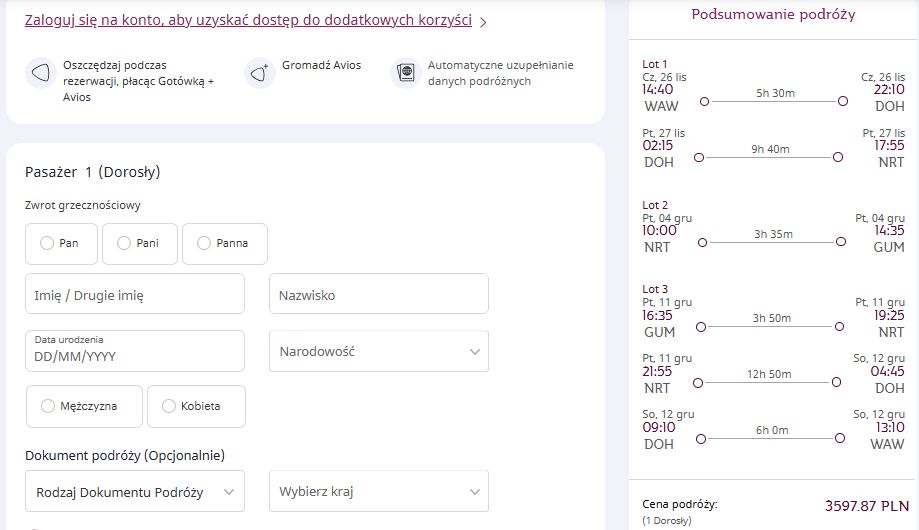Image resolution: width=919 pixels, height=530 pixels.
Task: Click the Gromadź Avios icon
Action: (x=260, y=73)
